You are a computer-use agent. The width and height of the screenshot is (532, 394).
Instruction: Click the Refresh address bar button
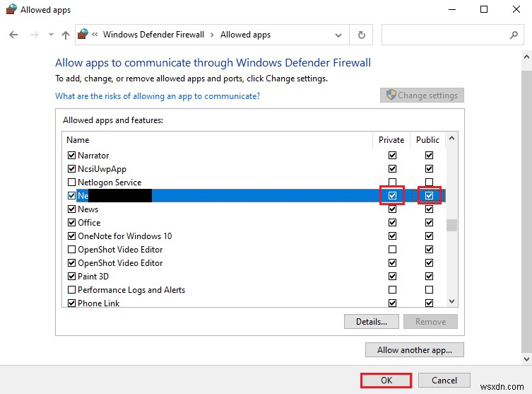362,35
